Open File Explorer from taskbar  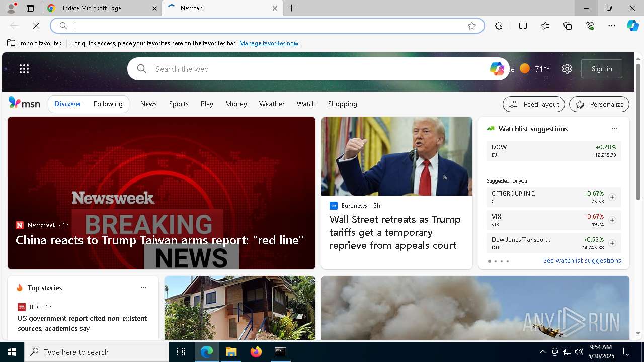coord(231,352)
